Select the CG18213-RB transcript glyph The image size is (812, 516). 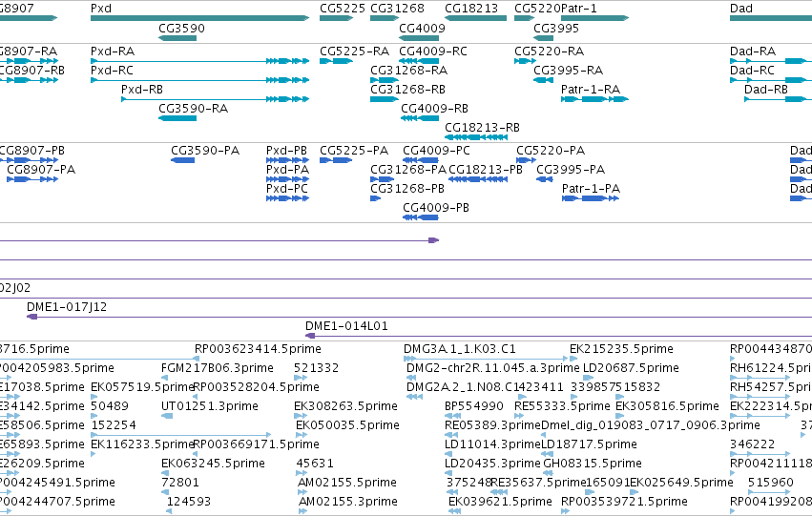pos(475,137)
